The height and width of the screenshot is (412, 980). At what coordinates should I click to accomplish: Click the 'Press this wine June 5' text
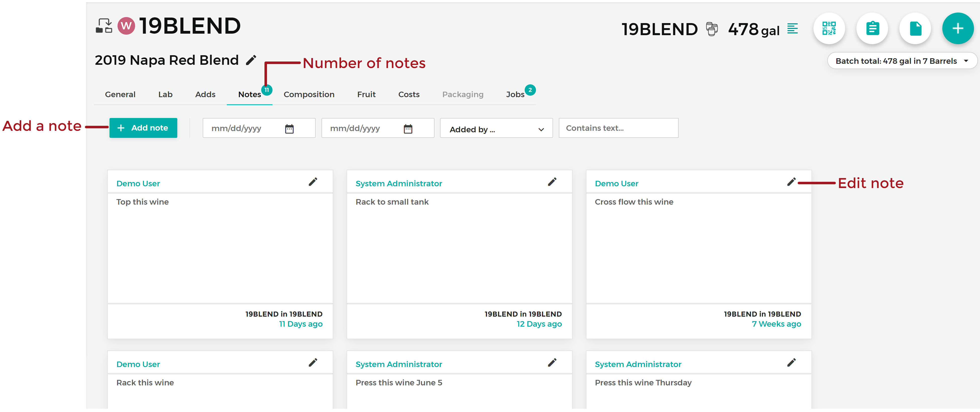click(399, 382)
